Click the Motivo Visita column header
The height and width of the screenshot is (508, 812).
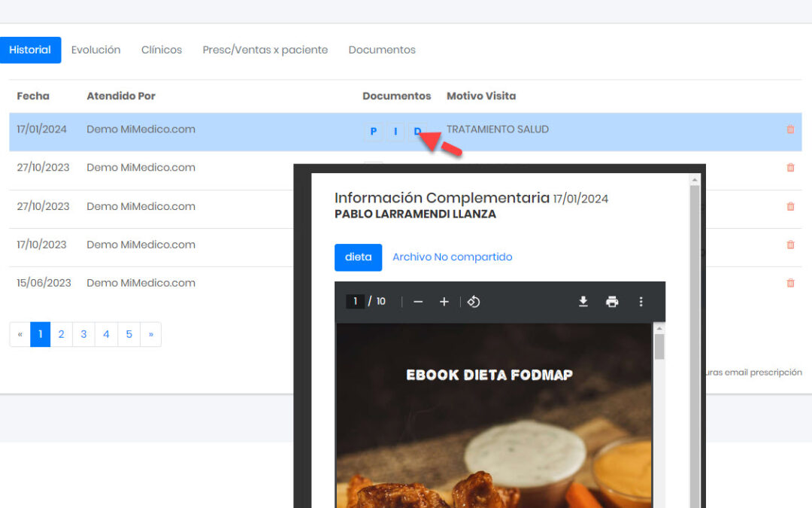481,96
